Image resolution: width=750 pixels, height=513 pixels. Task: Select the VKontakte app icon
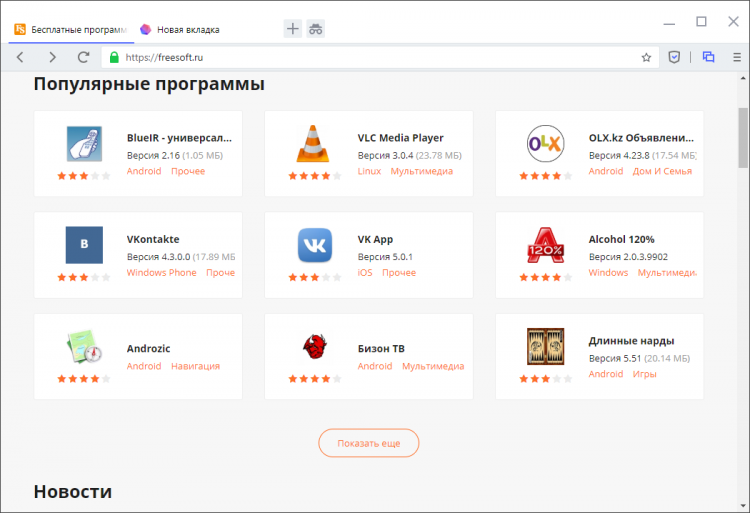[84, 245]
